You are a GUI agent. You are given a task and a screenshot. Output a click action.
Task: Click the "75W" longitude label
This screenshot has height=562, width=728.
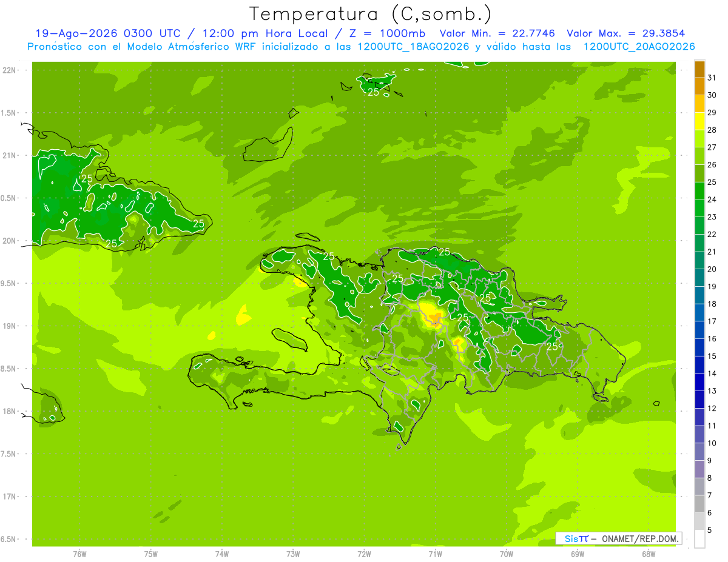(x=151, y=554)
